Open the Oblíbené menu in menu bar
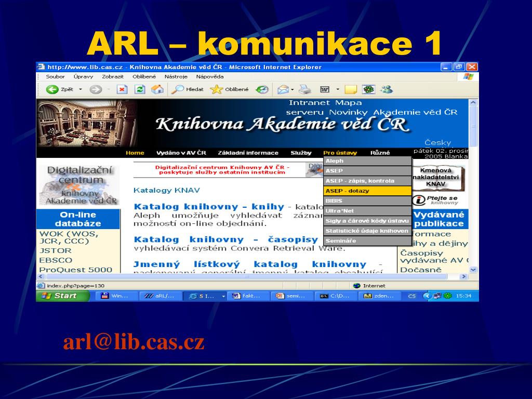 (x=144, y=77)
